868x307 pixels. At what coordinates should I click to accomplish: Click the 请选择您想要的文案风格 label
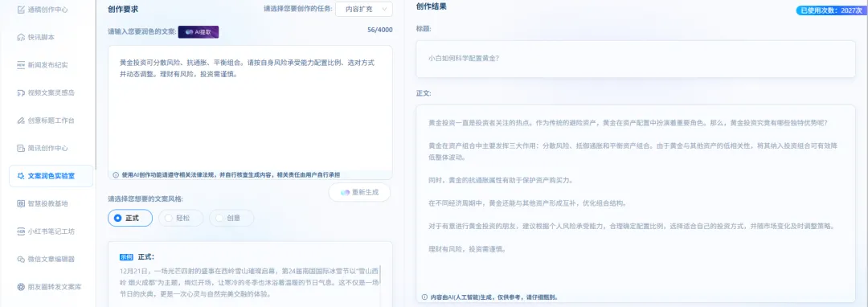point(145,199)
